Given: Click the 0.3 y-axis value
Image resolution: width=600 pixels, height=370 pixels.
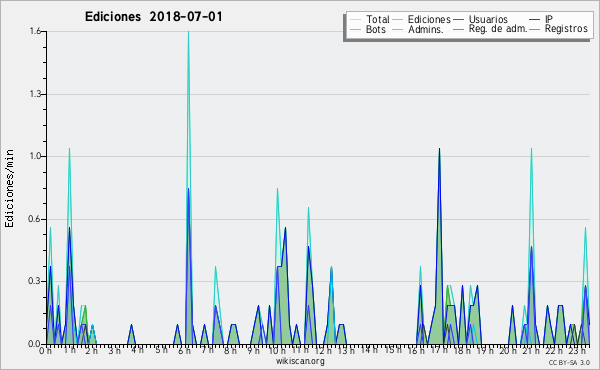Looking at the screenshot, I should pos(35,281).
